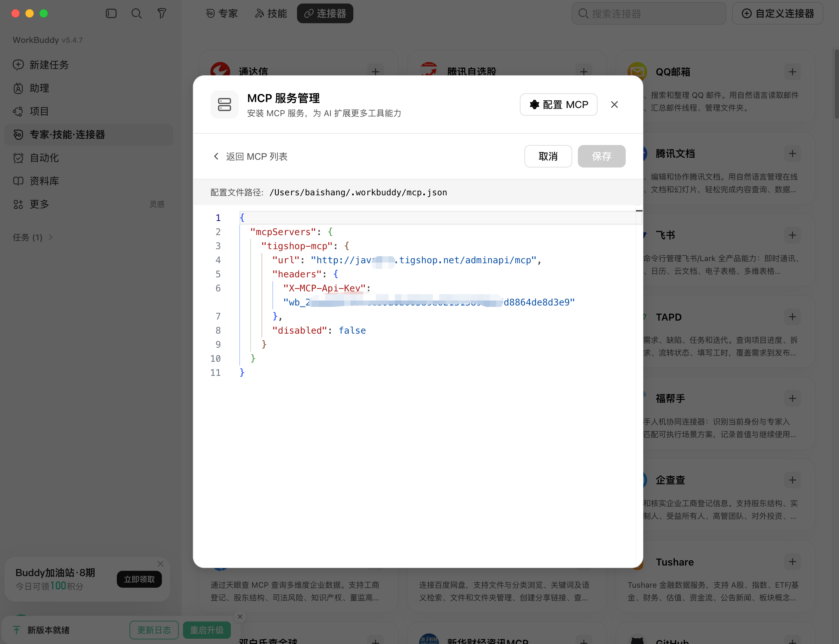The image size is (839, 644).
Task: Add the 企查查 connector with its plus
Action: click(x=793, y=480)
